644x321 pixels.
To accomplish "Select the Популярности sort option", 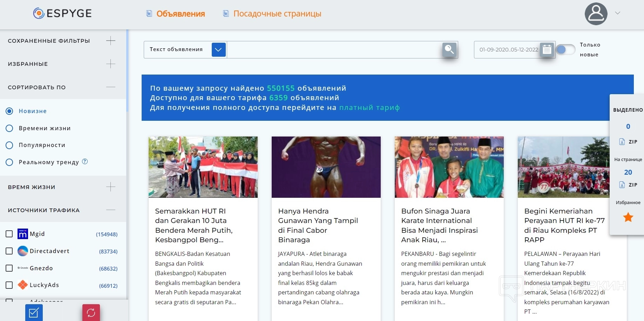I will (9, 145).
